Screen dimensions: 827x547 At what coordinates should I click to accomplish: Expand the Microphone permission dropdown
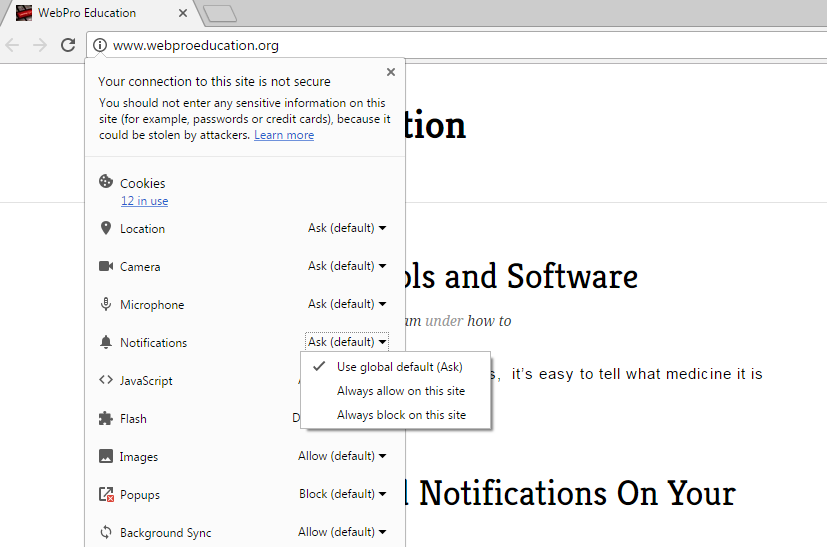click(x=346, y=304)
